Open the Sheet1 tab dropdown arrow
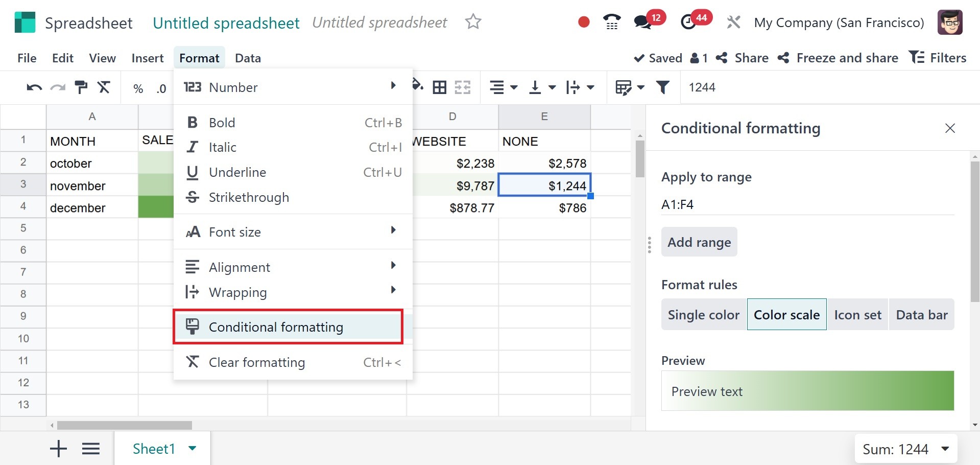 click(193, 449)
